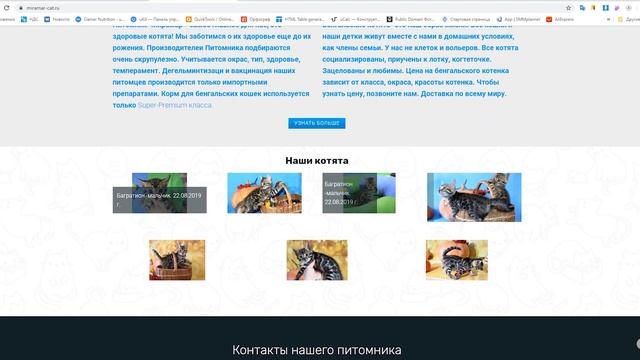Image resolution: width=640 pixels, height=360 pixels.
Task: Open the uKit Панель управления bookmark
Action: (155, 19)
